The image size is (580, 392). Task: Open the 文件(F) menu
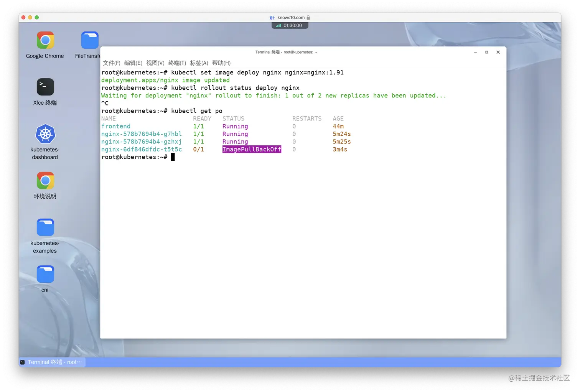(x=112, y=63)
